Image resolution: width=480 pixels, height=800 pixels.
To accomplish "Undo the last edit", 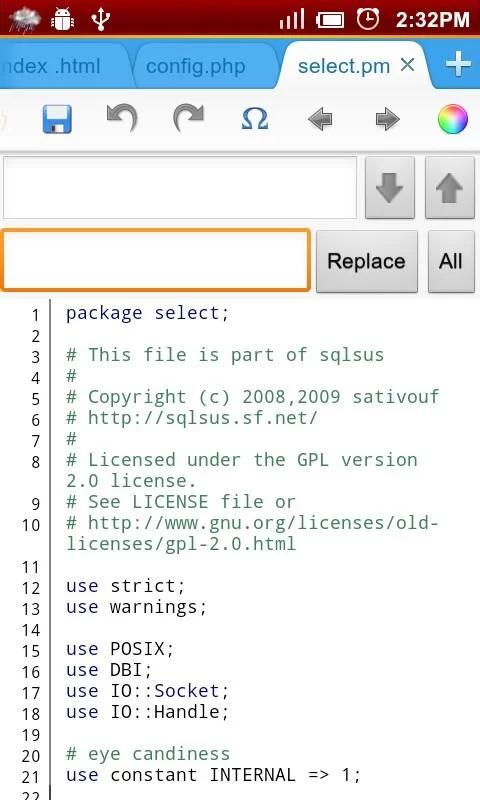I will pos(122,118).
